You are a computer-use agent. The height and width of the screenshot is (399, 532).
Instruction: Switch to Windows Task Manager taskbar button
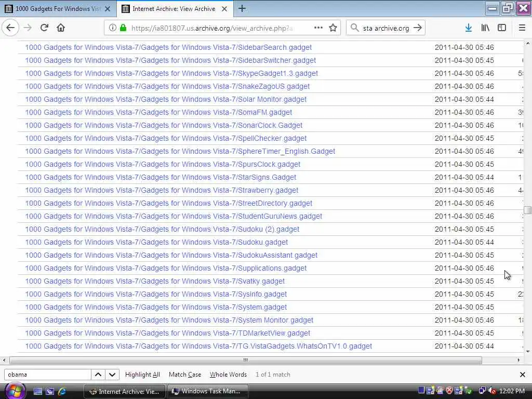(x=207, y=391)
